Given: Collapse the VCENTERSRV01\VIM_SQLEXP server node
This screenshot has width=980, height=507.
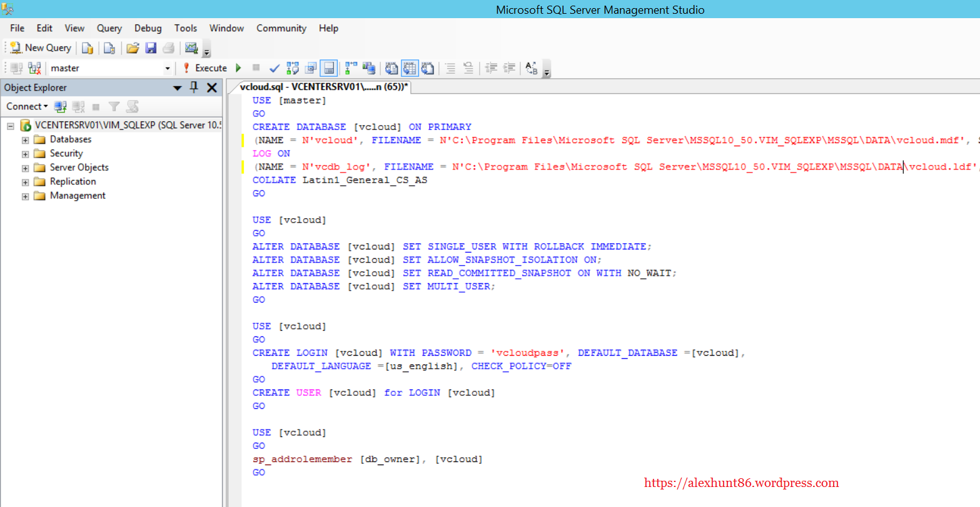Looking at the screenshot, I should tap(10, 126).
